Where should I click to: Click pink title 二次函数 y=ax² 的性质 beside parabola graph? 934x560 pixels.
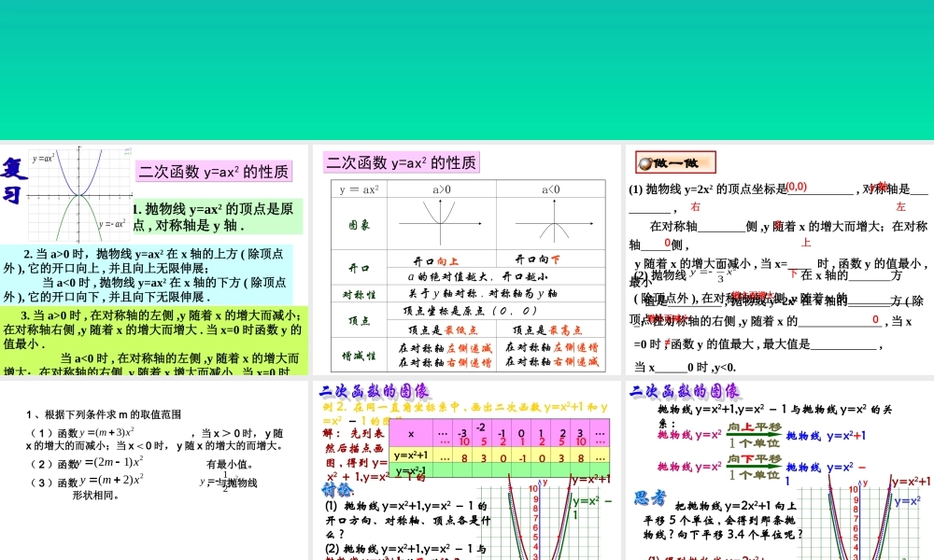click(x=214, y=172)
